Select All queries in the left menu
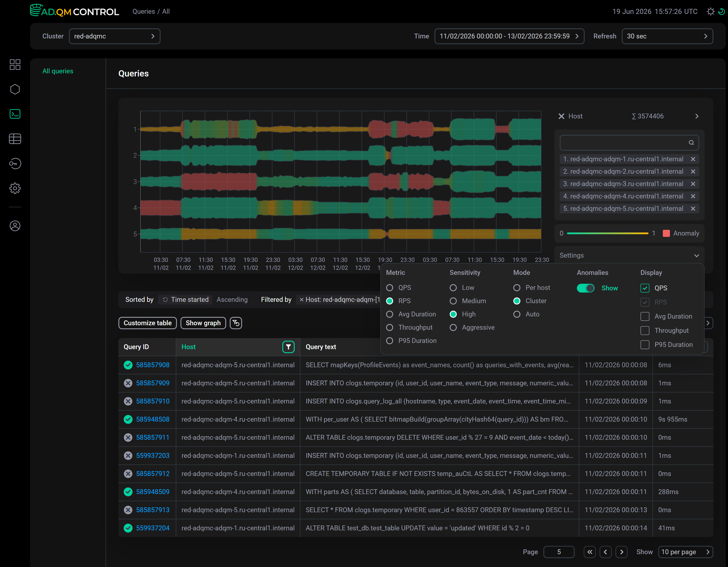 pos(58,71)
